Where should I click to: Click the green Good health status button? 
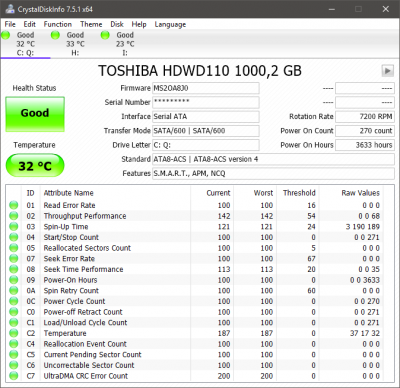[x=35, y=114]
